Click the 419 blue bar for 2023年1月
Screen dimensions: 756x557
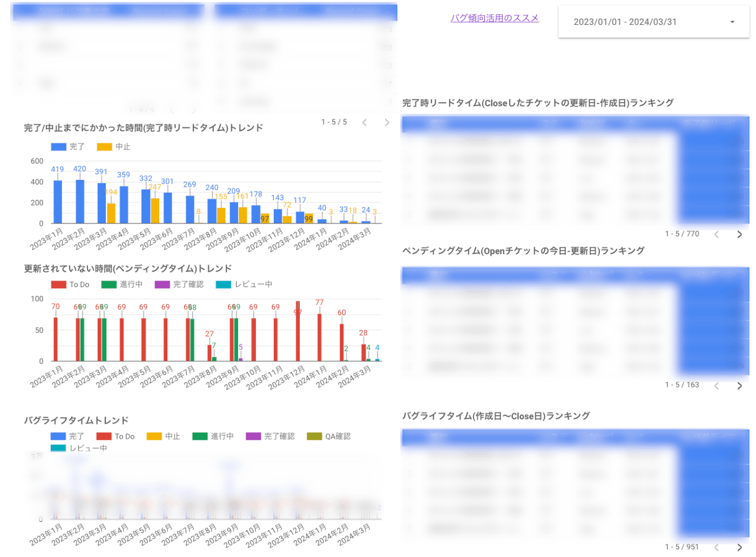(58, 202)
